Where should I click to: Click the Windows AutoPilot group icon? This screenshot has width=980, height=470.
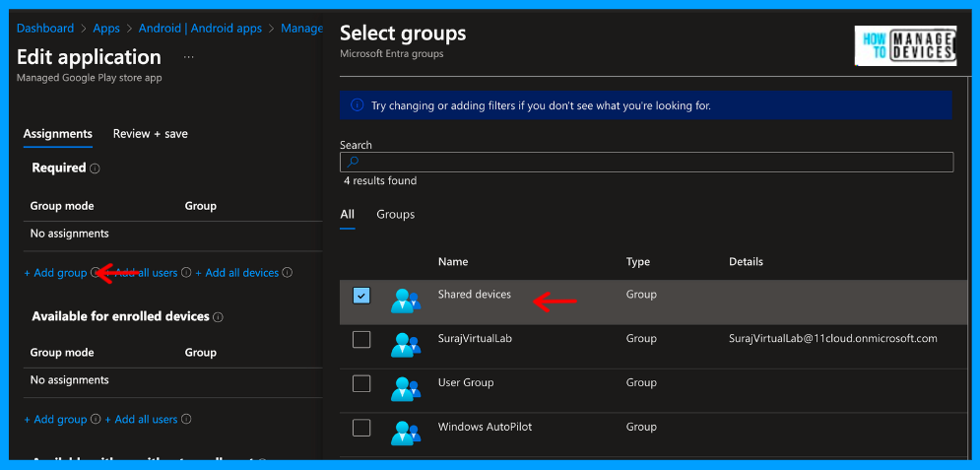tap(406, 434)
